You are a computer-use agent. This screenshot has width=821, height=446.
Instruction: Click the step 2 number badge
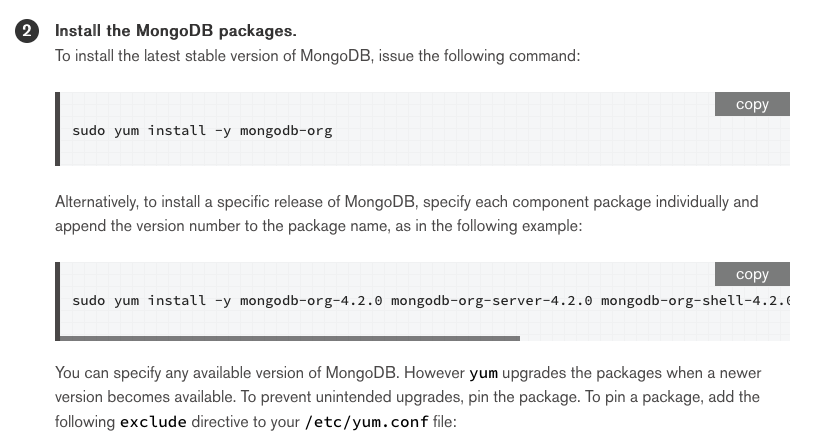click(x=27, y=32)
